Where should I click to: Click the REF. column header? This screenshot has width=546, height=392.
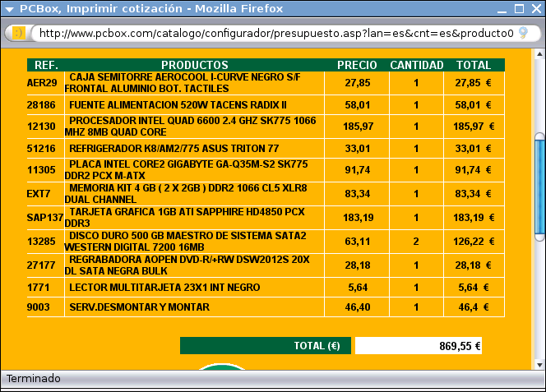coord(46,65)
